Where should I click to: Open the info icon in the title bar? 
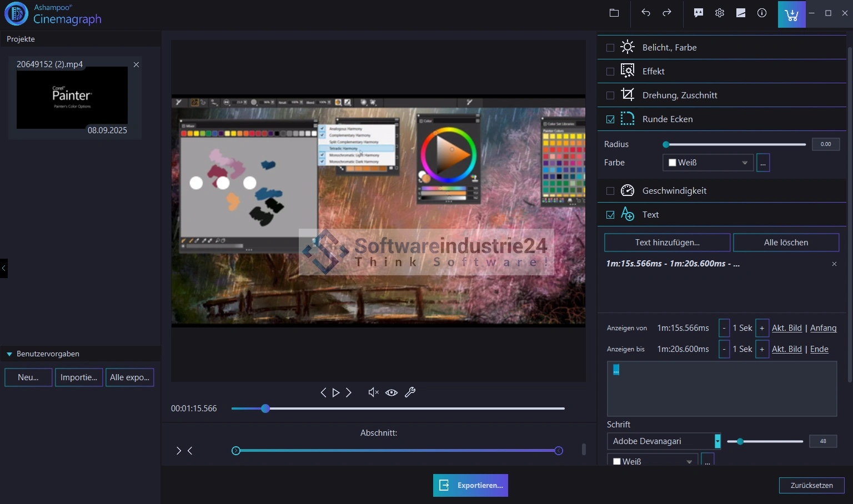pyautogui.click(x=762, y=13)
